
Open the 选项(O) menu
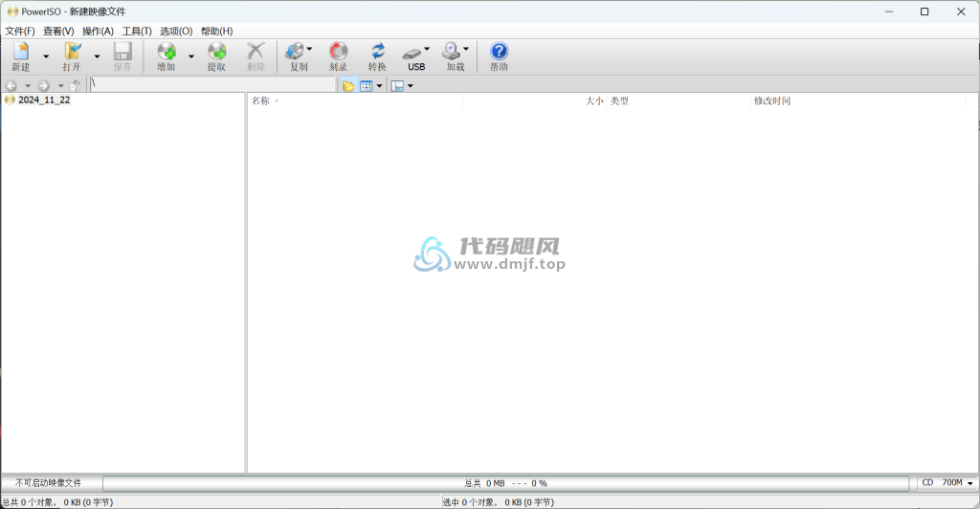[x=176, y=32]
